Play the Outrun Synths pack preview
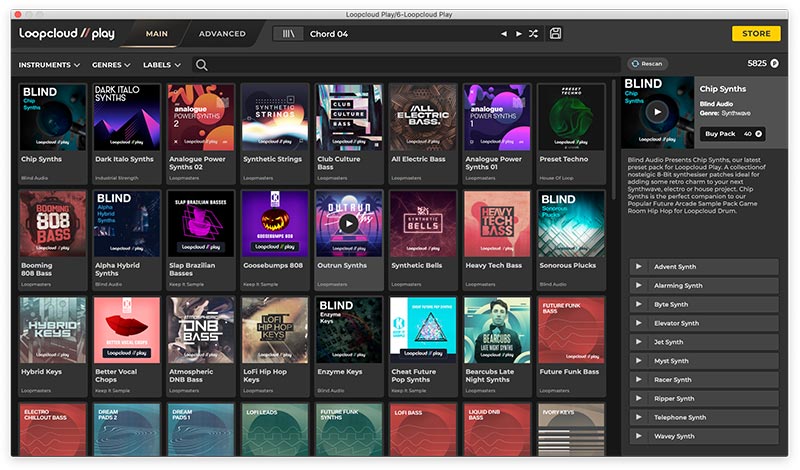The height and width of the screenshot is (470, 800). (x=349, y=224)
